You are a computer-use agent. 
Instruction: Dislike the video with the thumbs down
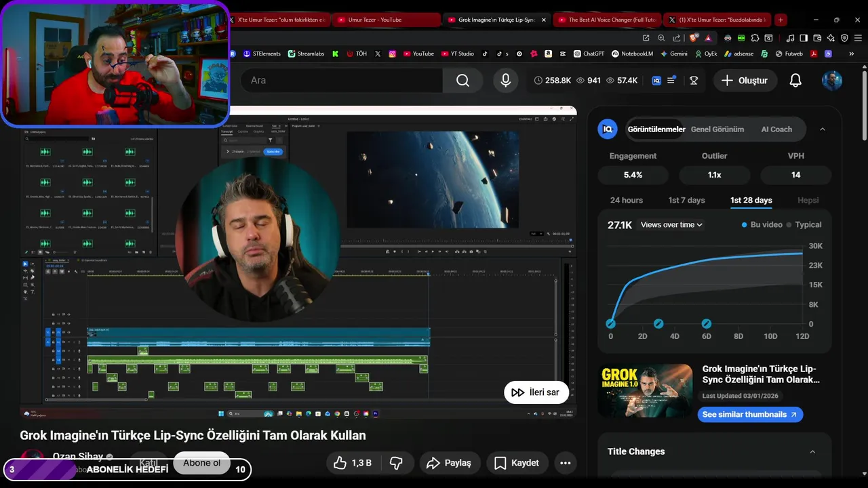pos(397,463)
